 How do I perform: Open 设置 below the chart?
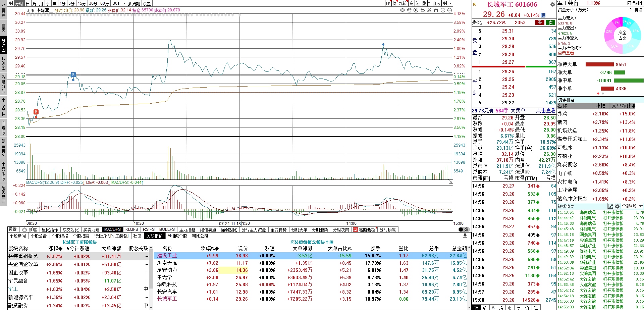(x=13, y=229)
